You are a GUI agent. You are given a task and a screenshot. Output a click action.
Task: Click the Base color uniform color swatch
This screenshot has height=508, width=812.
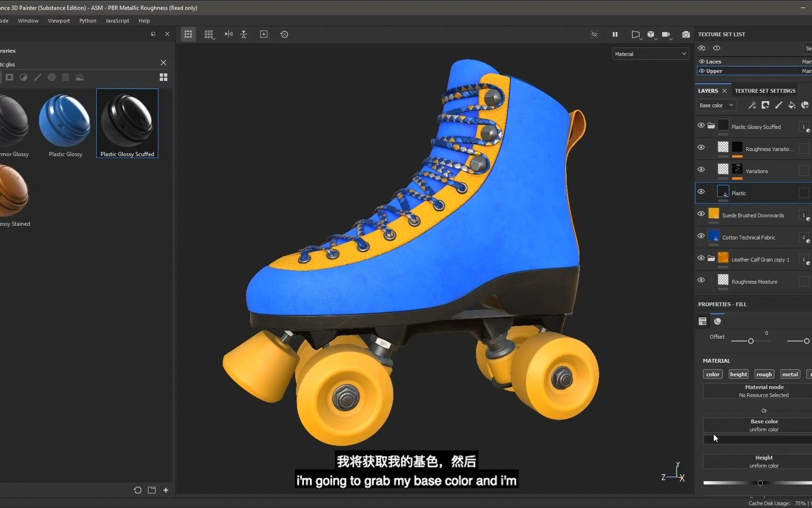click(757, 439)
